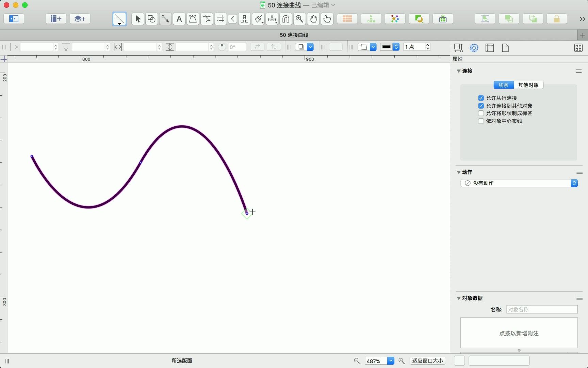Open the stroke color popup
Screen dimensions: 588x368
click(x=390, y=47)
